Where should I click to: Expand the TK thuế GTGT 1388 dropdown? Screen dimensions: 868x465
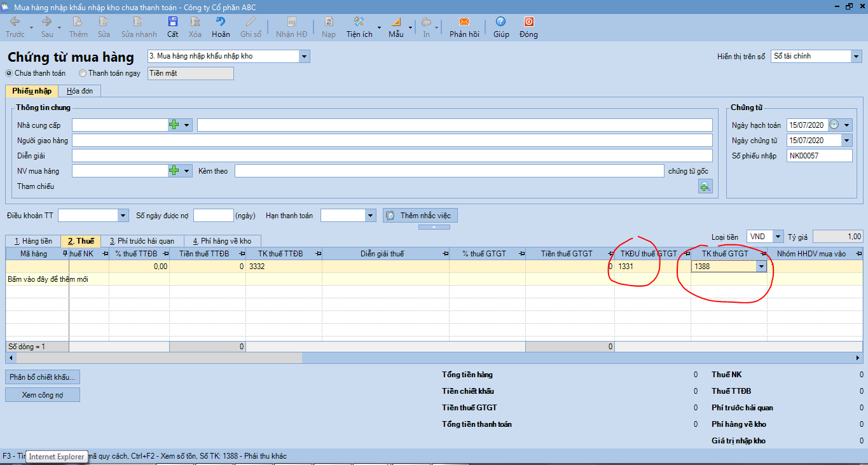(x=761, y=267)
